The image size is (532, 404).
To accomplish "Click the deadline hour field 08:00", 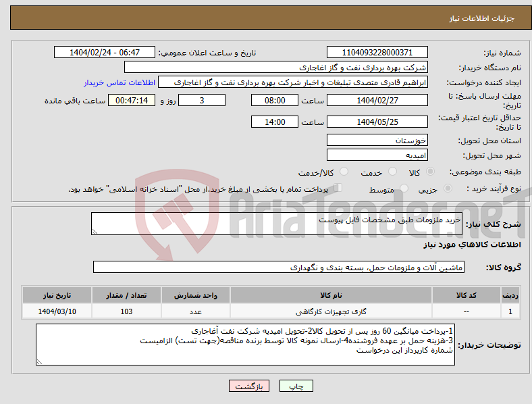I will (x=275, y=100).
